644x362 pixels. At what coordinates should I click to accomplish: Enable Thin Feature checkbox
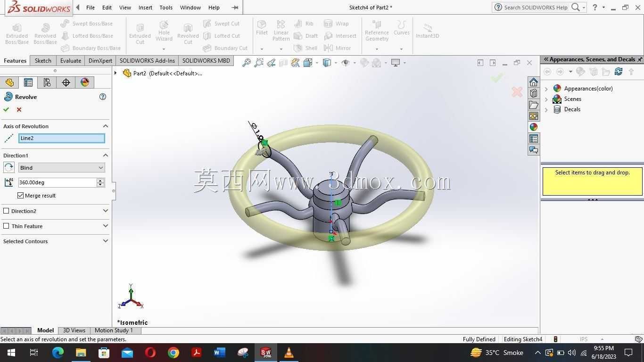click(x=6, y=226)
